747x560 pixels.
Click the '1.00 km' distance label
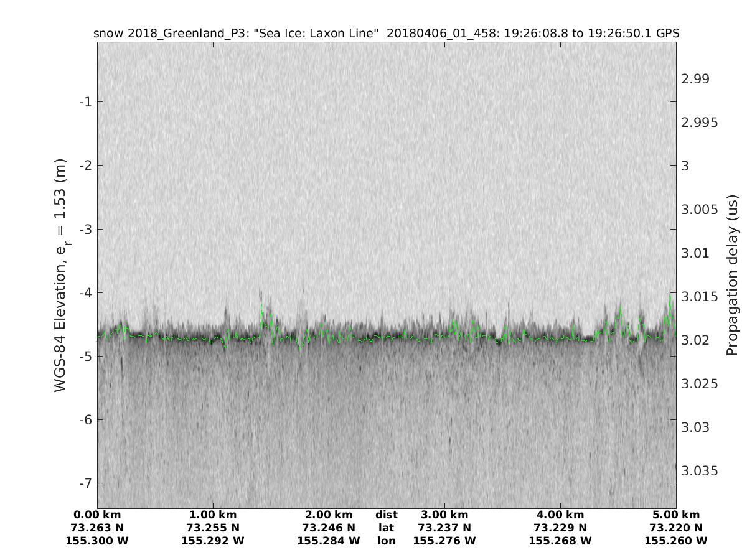click(x=213, y=515)
